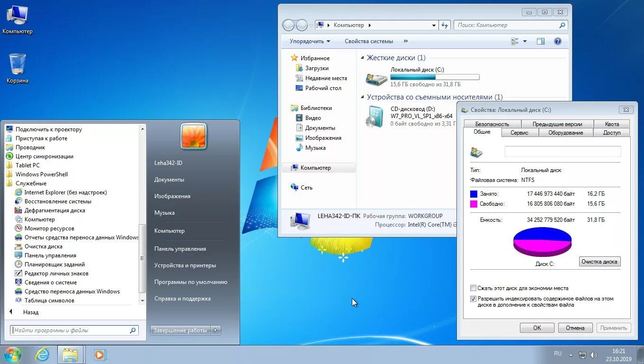Collapse the Жесткие диски group
644x364 pixels.
363,58
